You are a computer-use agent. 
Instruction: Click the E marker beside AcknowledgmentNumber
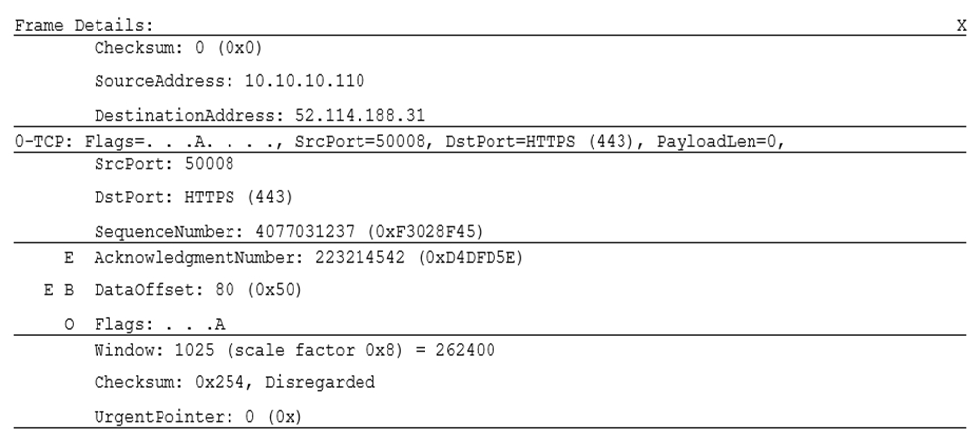pyautogui.click(x=69, y=257)
